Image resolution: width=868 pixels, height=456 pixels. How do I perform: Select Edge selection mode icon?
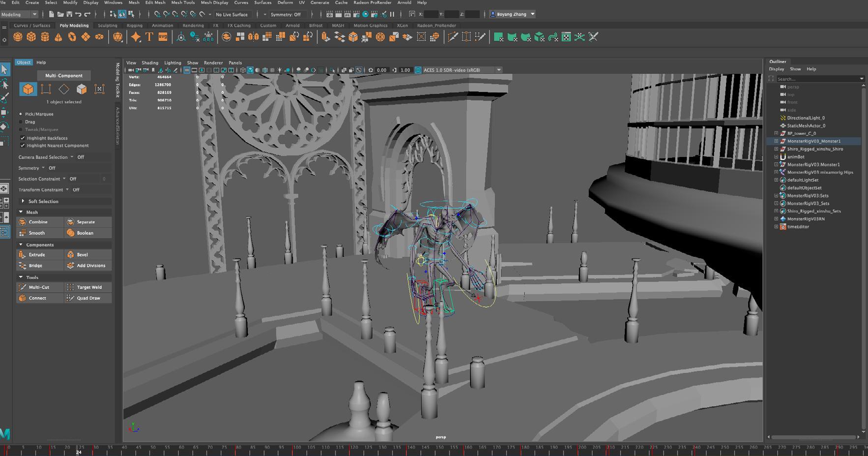coord(64,89)
